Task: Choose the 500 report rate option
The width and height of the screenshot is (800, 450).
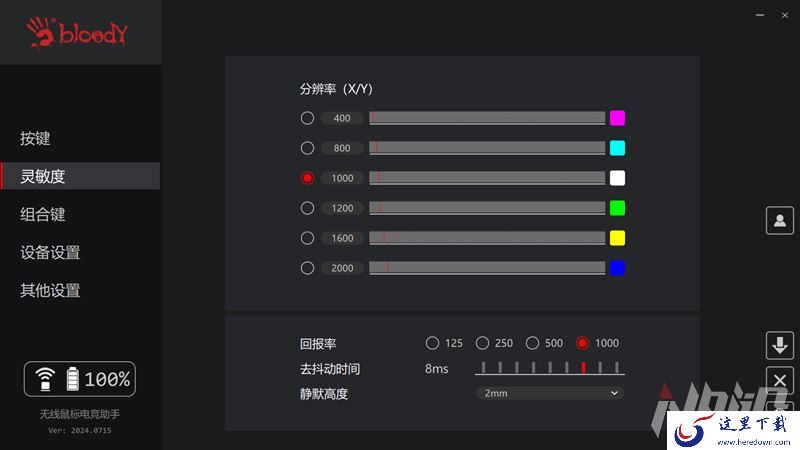Action: (532, 343)
